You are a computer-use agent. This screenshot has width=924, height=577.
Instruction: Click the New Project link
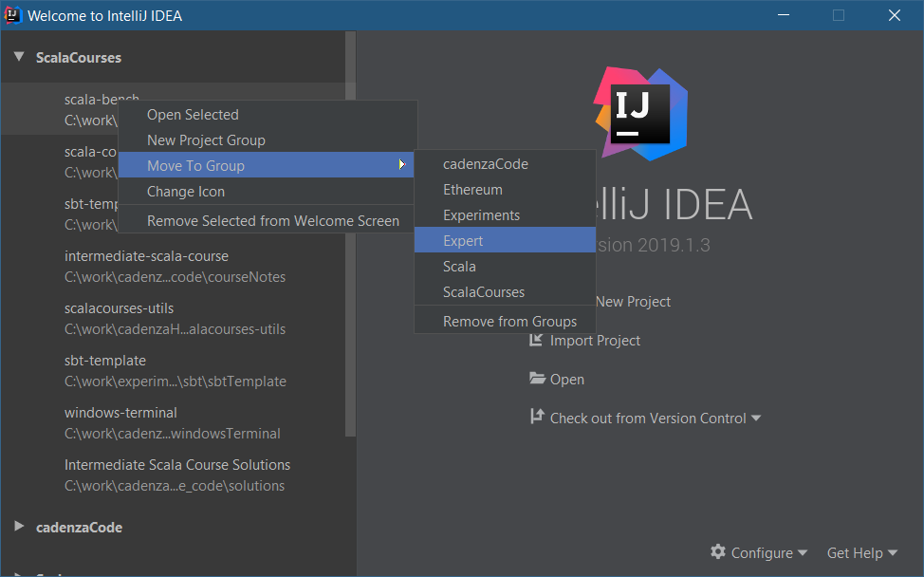tap(633, 302)
